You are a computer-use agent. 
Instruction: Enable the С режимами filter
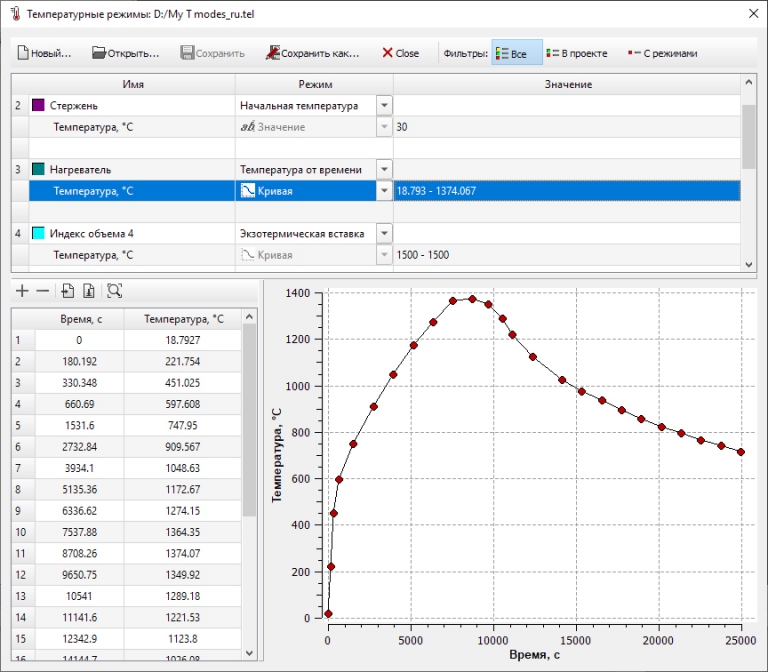click(661, 53)
